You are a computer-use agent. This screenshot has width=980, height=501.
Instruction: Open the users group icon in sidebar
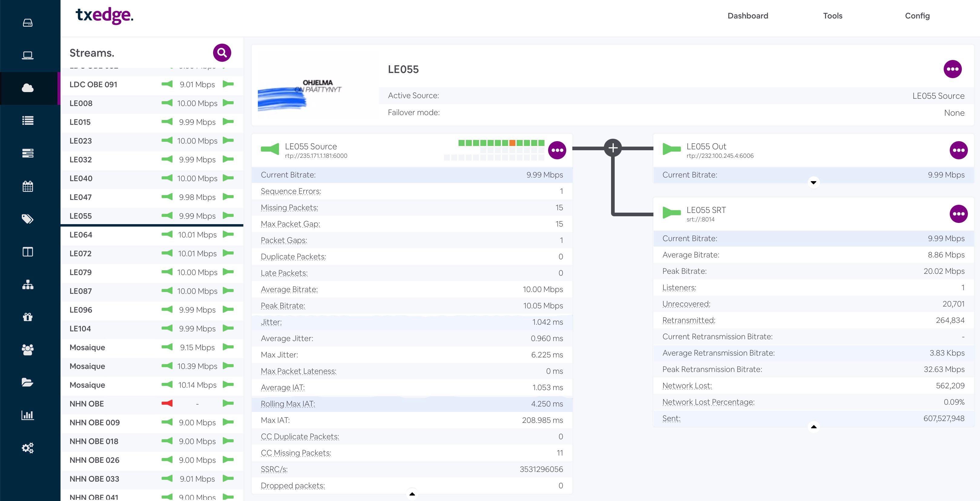point(28,350)
